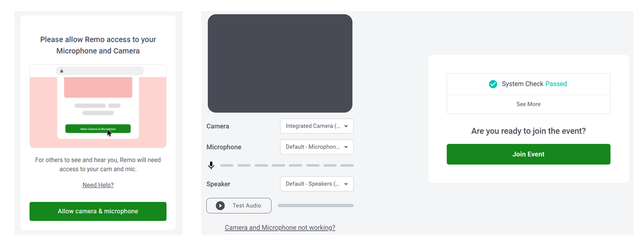Click the lock icon in illustration address bar
Screen dimensions: 644x248
coord(62,71)
